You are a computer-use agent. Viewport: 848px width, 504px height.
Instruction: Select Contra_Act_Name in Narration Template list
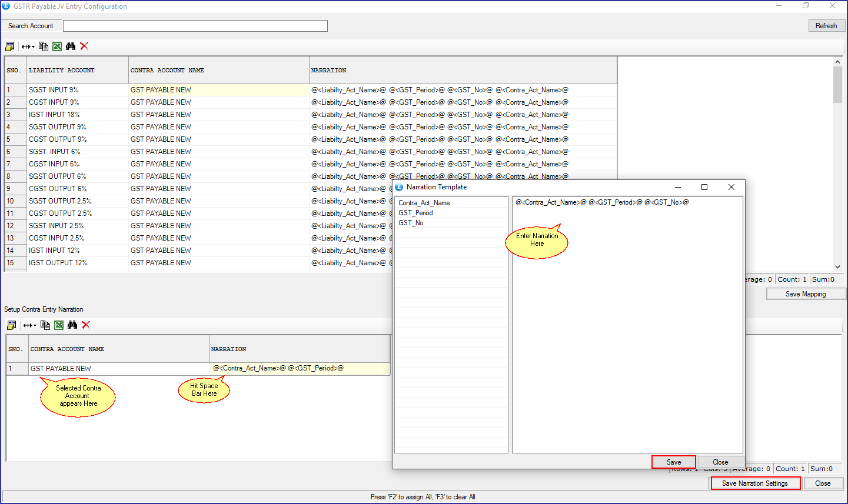[424, 203]
